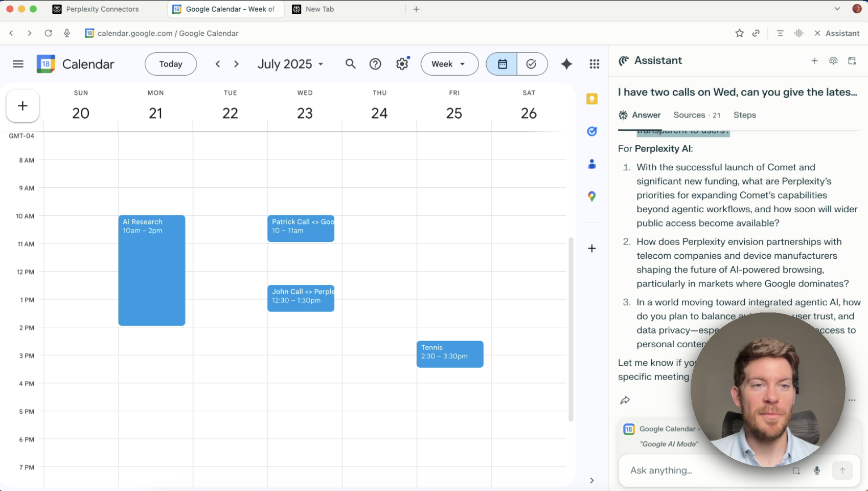Image resolution: width=868 pixels, height=491 pixels.
Task: Open Google Maps side panel icon
Action: [592, 196]
